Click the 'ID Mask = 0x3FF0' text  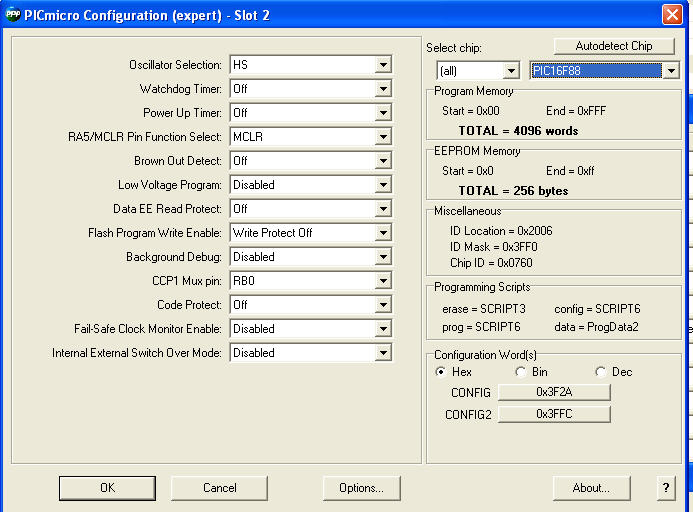point(494,247)
